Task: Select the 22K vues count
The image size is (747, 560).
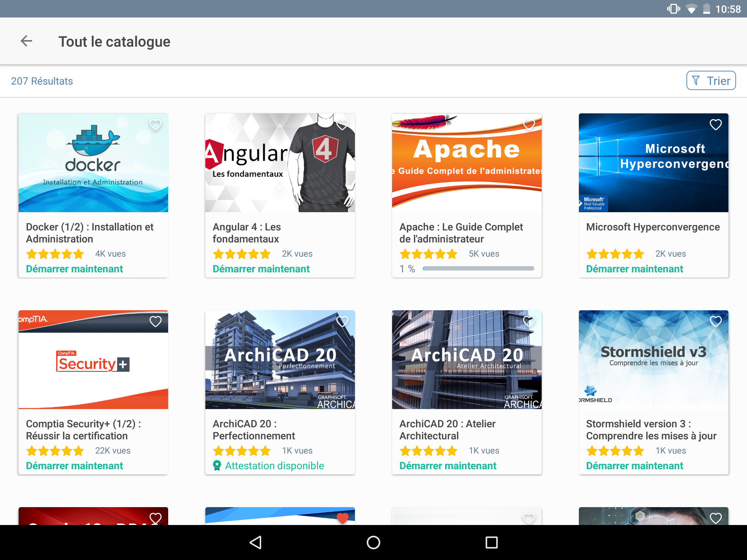Action: coord(113,451)
